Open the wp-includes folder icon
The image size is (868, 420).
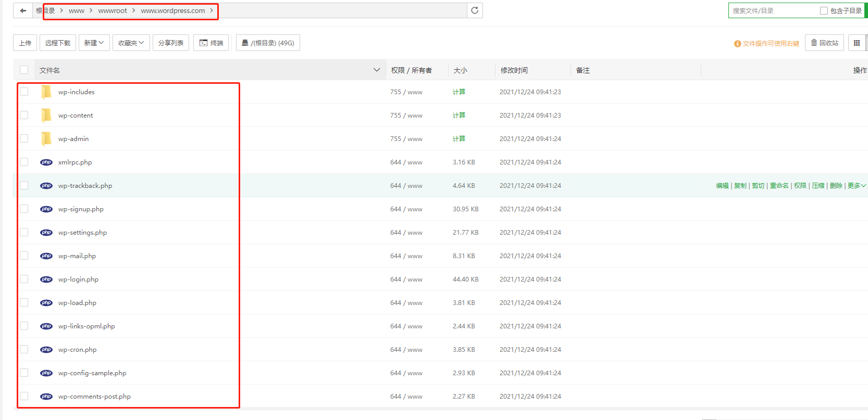click(46, 92)
